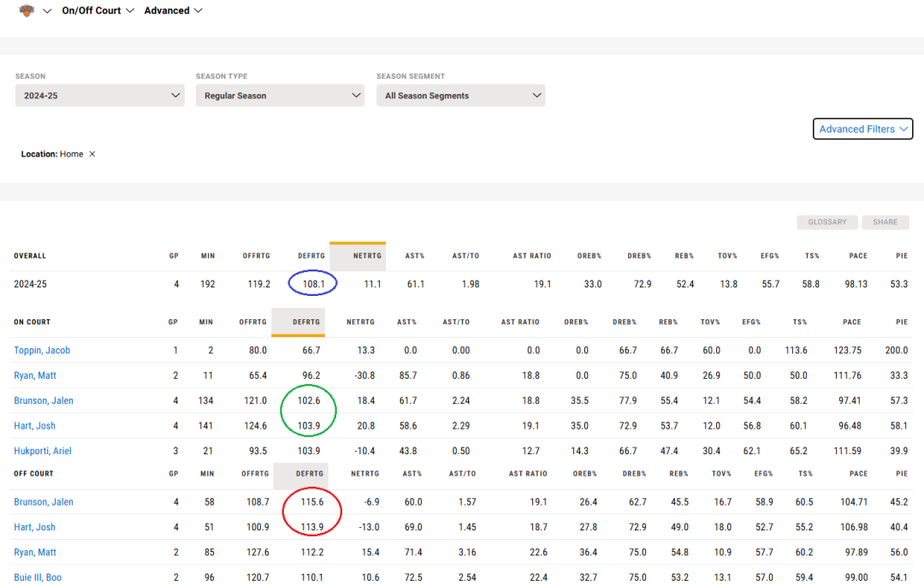
Task: Open Boo Buie III's player page
Action: (38, 577)
